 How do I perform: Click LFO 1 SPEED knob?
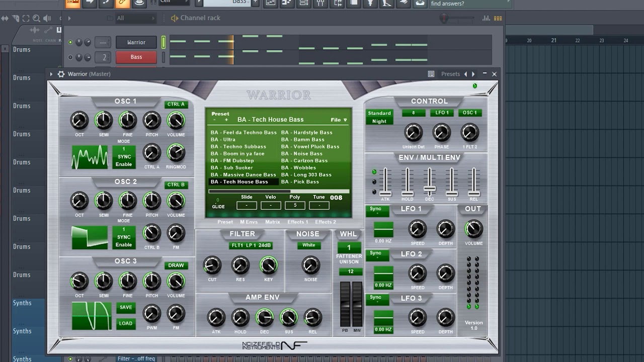click(x=417, y=229)
